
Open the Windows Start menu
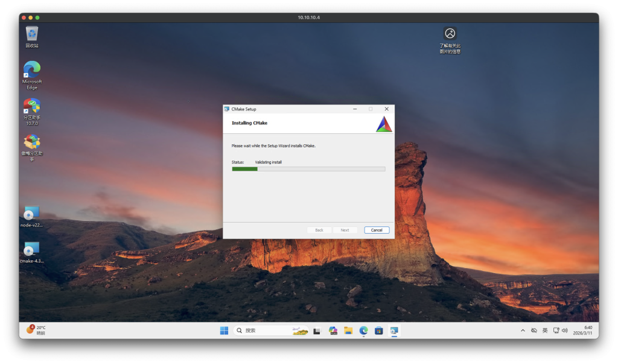(x=224, y=330)
